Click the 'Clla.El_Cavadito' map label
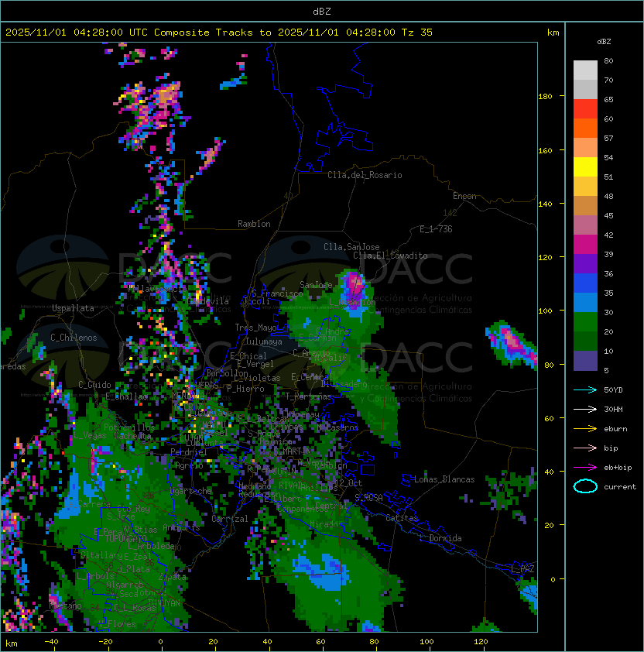The image size is (644, 652). tap(390, 256)
